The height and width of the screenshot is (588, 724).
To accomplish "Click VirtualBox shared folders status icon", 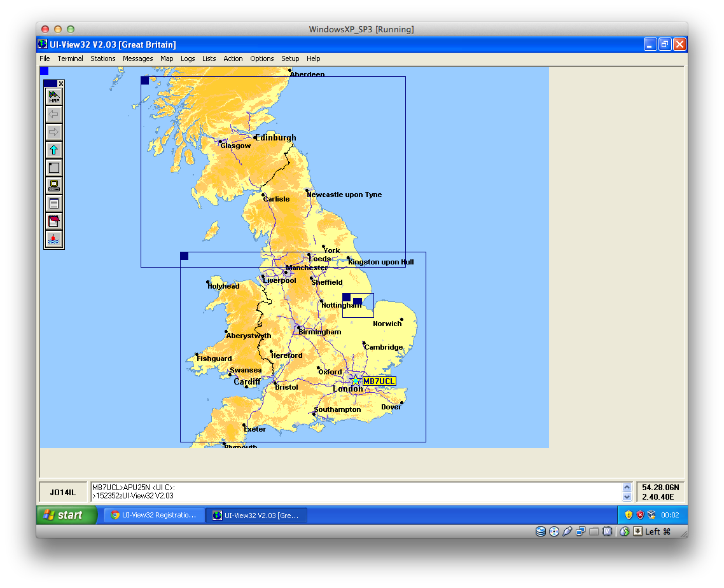I will (594, 531).
